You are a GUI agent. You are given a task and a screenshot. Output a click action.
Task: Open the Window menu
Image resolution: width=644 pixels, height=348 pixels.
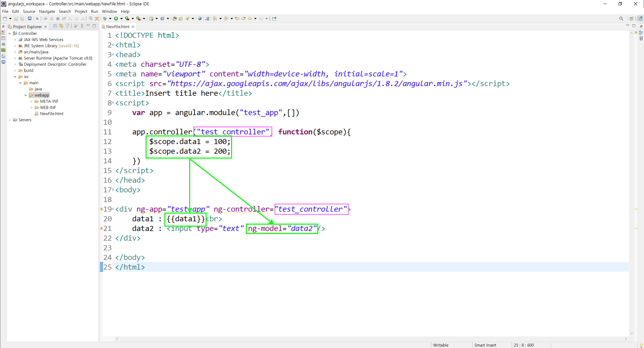tap(109, 11)
